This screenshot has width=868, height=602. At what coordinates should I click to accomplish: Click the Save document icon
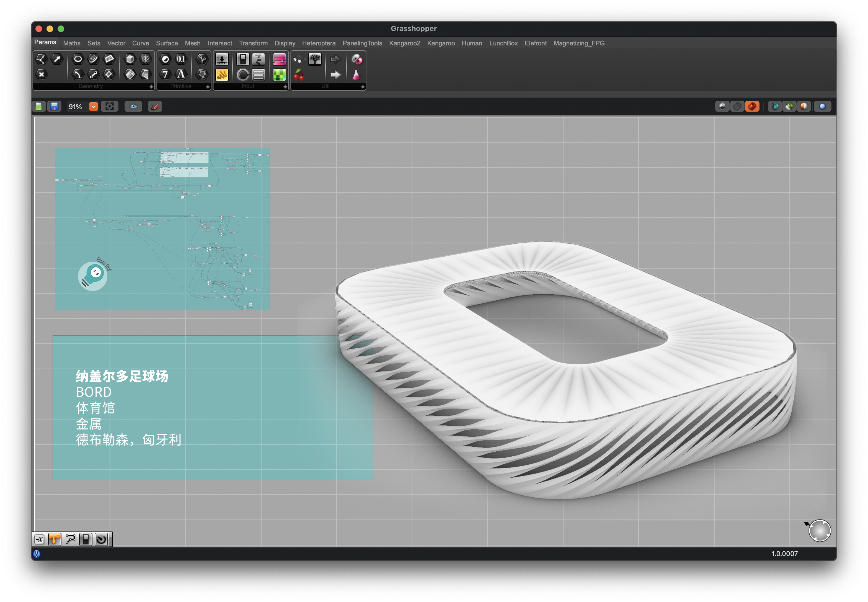(54, 107)
